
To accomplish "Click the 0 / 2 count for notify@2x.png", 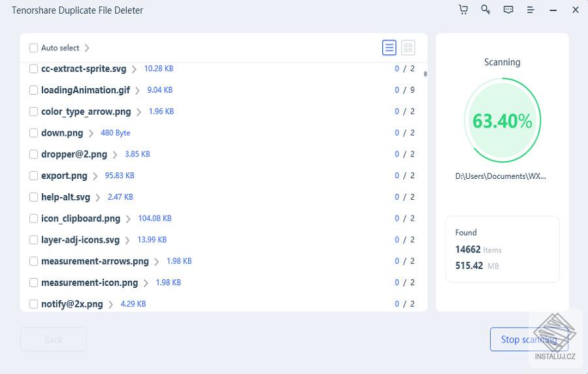I will click(404, 304).
